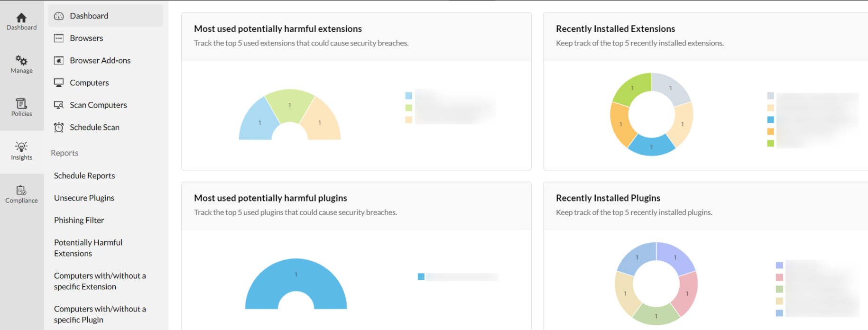Screen dimensions: 868x330
Task: Click the light blue harmful-extensions legend swatch
Action: [409, 96]
